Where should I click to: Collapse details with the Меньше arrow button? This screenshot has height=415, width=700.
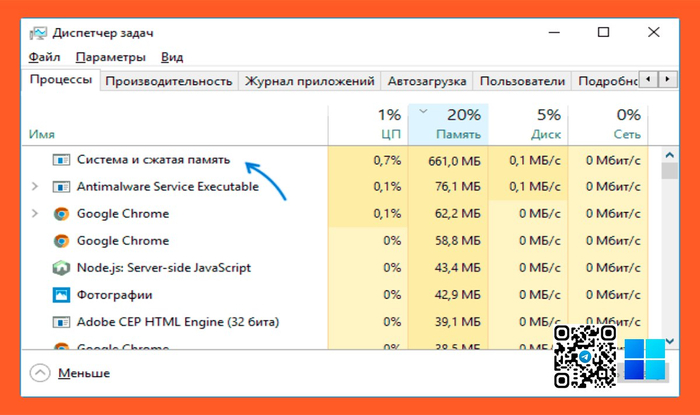40,373
